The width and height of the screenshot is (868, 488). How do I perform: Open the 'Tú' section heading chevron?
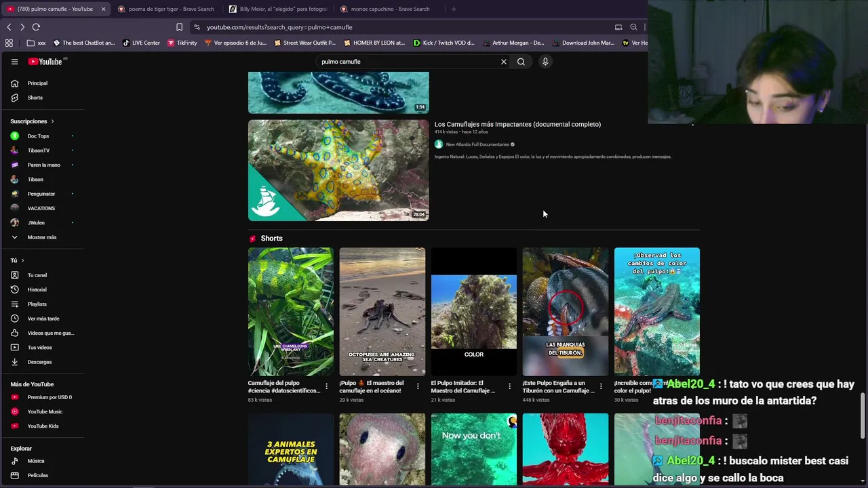coord(22,260)
